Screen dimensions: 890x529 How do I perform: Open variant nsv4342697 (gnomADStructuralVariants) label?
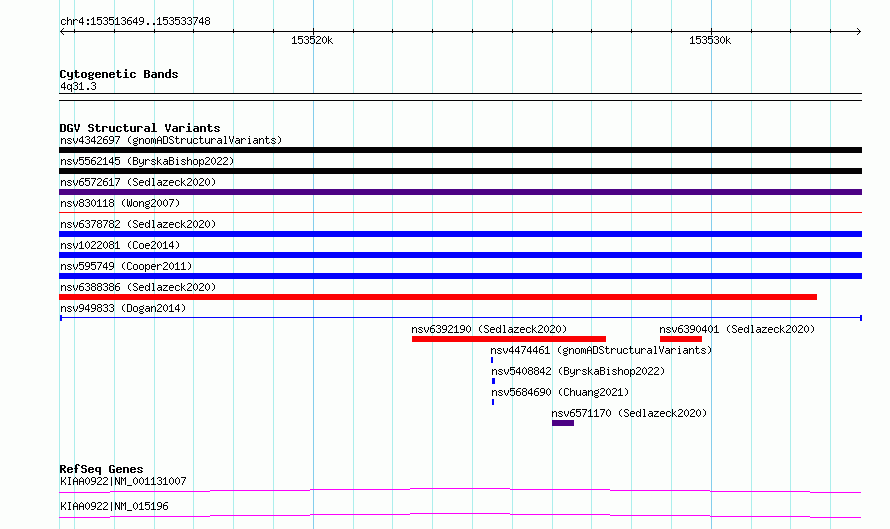click(x=171, y=140)
